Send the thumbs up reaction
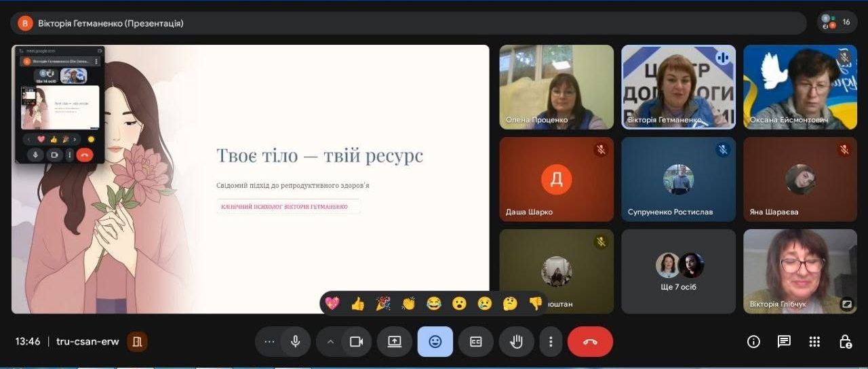The height and width of the screenshot is (369, 868). click(x=358, y=303)
